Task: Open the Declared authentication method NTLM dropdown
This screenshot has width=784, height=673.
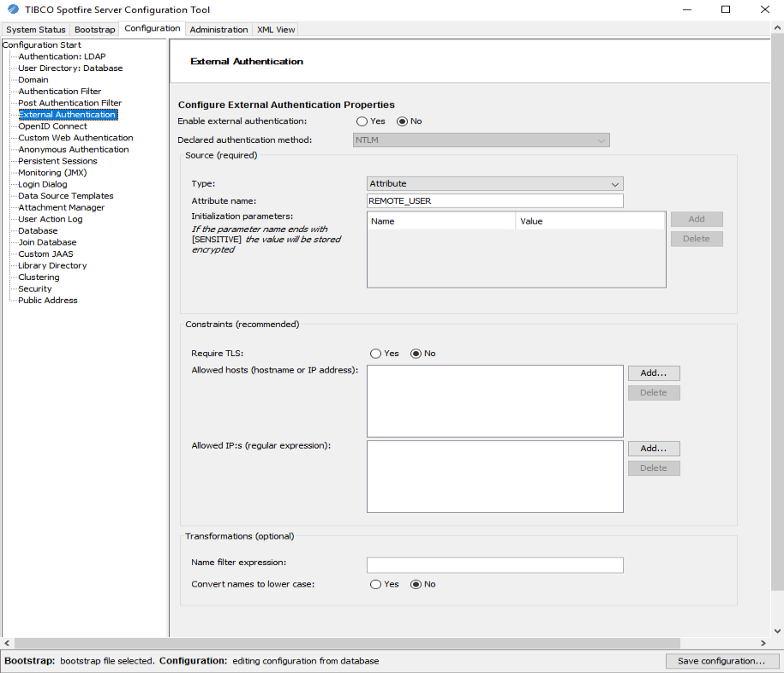Action: click(x=481, y=140)
